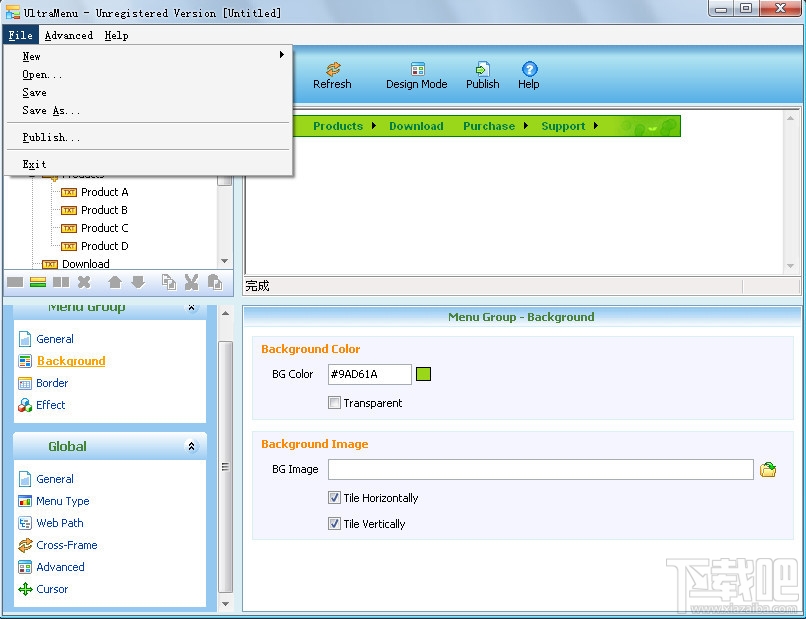Click the green BG Color swatch
The image size is (806, 619).
(423, 373)
